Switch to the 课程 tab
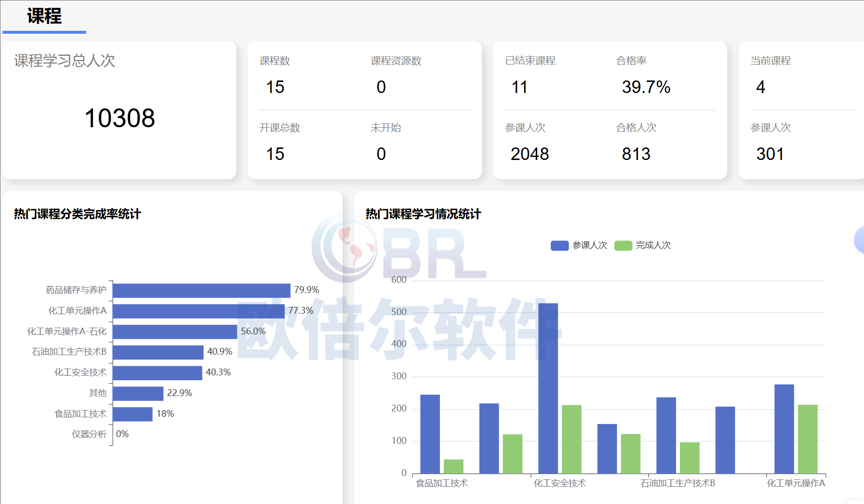Image resolution: width=864 pixels, height=504 pixels. click(x=44, y=17)
